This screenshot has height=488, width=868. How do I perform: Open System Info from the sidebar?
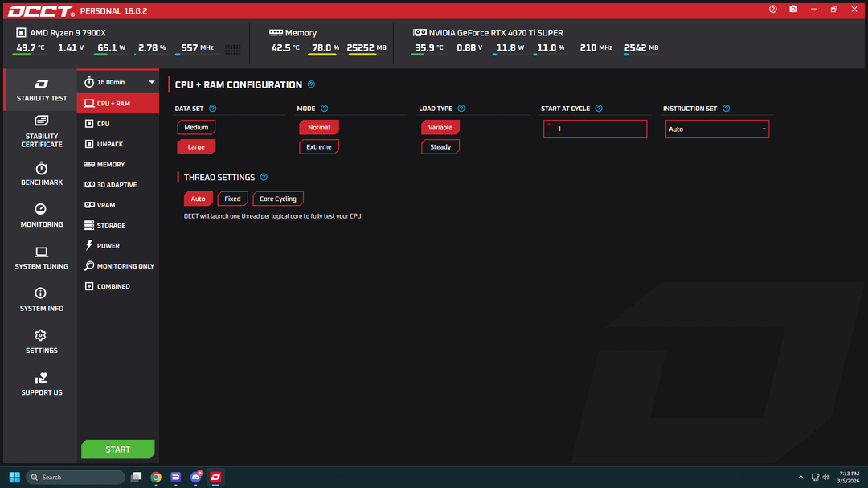tap(42, 299)
